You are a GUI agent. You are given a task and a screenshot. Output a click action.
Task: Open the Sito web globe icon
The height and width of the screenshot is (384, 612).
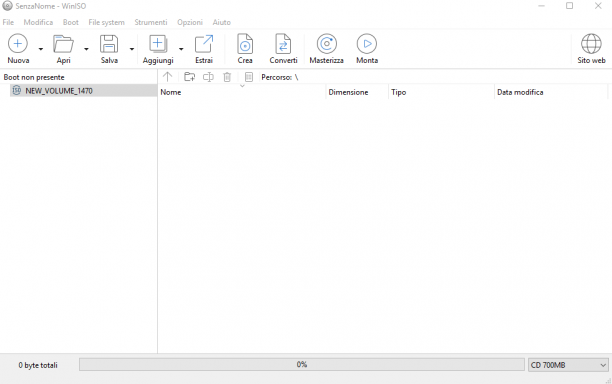[591, 43]
